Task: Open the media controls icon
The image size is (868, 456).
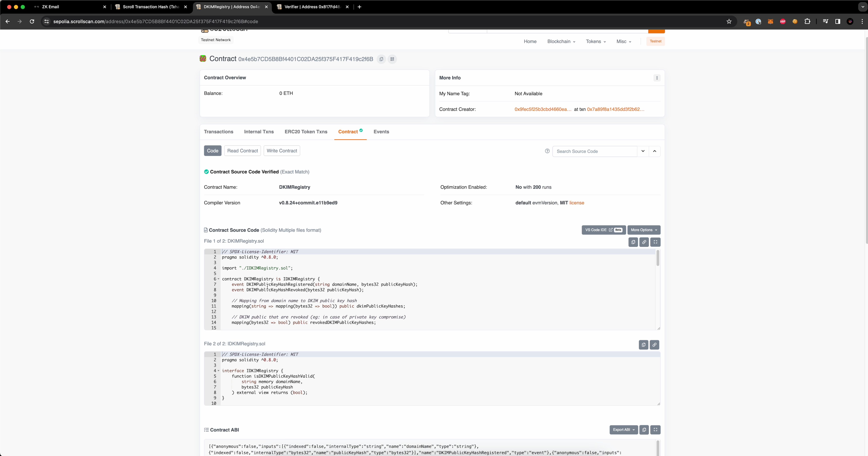Action: 825,21
